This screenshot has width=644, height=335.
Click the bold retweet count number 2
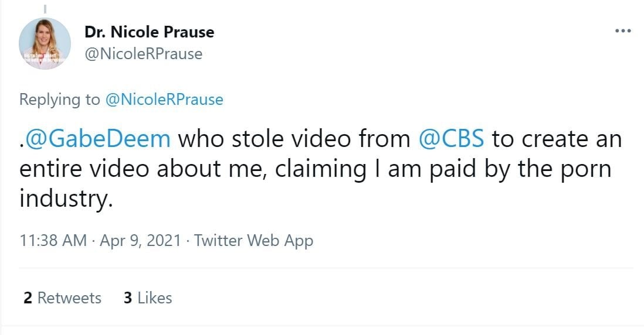(28, 298)
